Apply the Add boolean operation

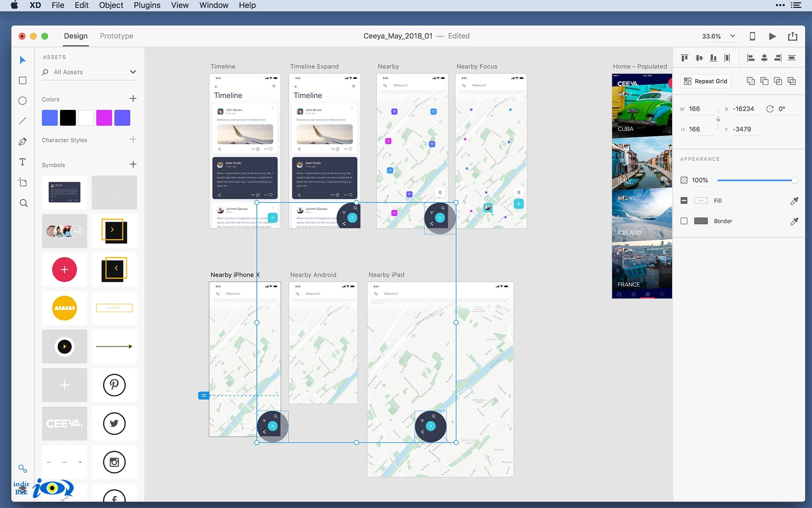click(751, 81)
